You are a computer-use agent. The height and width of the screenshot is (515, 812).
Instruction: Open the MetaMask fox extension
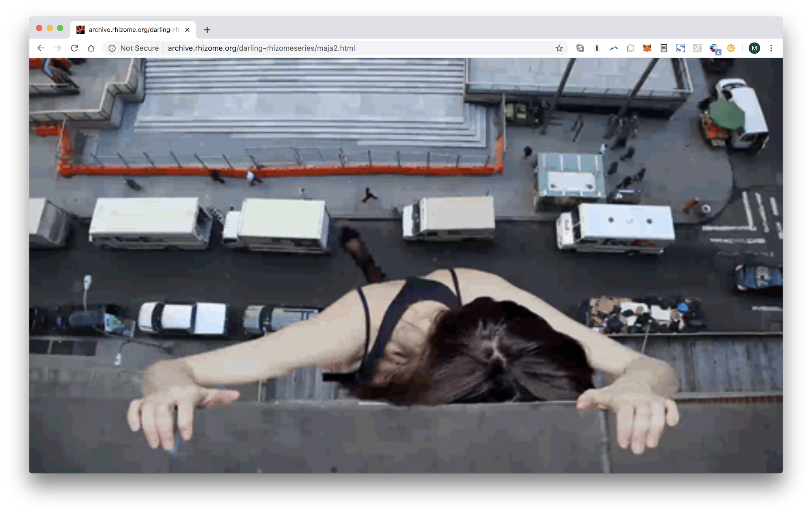[x=647, y=48]
